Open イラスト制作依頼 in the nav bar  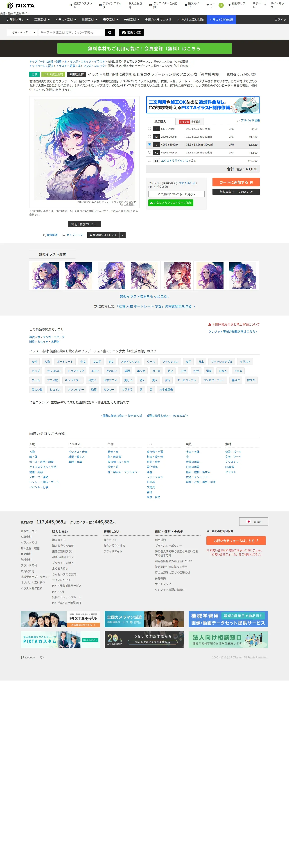[221, 20]
